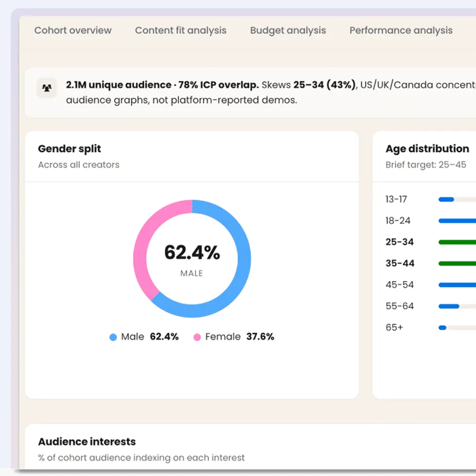476x476 pixels.
Task: Open the Cohort overview tab
Action: (73, 30)
